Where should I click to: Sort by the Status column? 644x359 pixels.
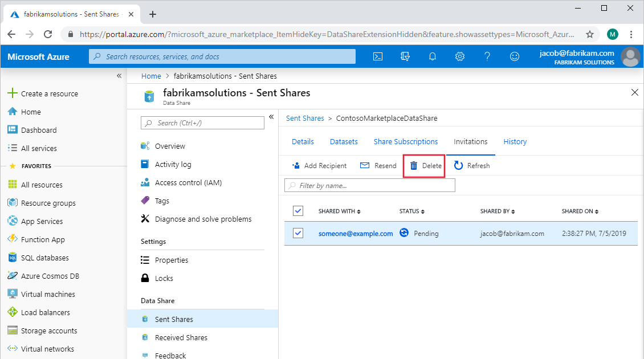tap(412, 211)
